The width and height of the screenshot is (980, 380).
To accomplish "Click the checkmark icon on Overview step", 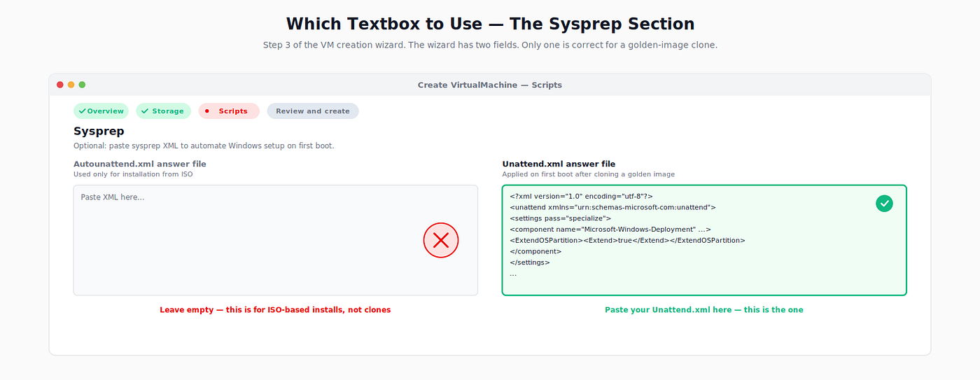I will click(83, 111).
